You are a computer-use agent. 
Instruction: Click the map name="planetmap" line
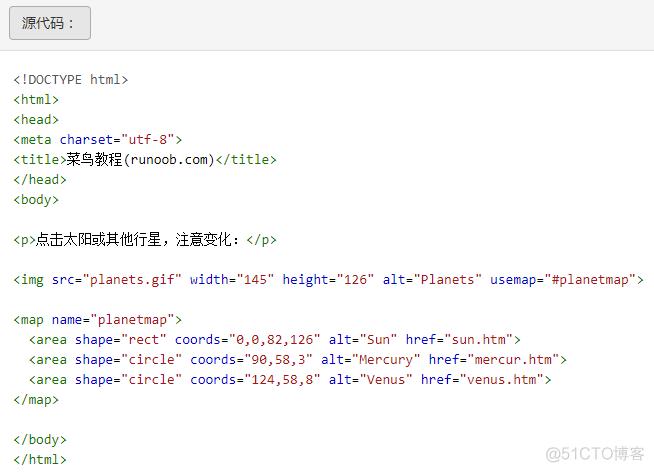coord(98,320)
